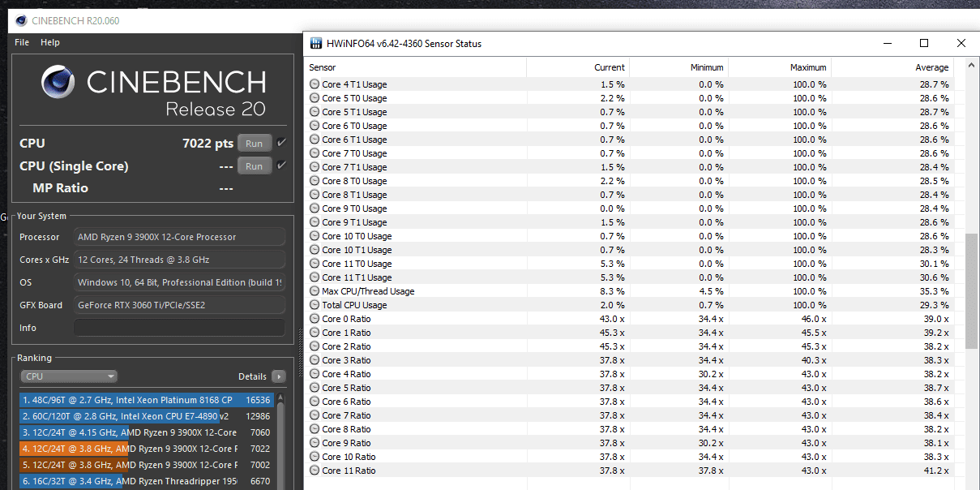Select the ranking entry scoring 7002
This screenshot has height=490, width=980.
click(x=146, y=465)
